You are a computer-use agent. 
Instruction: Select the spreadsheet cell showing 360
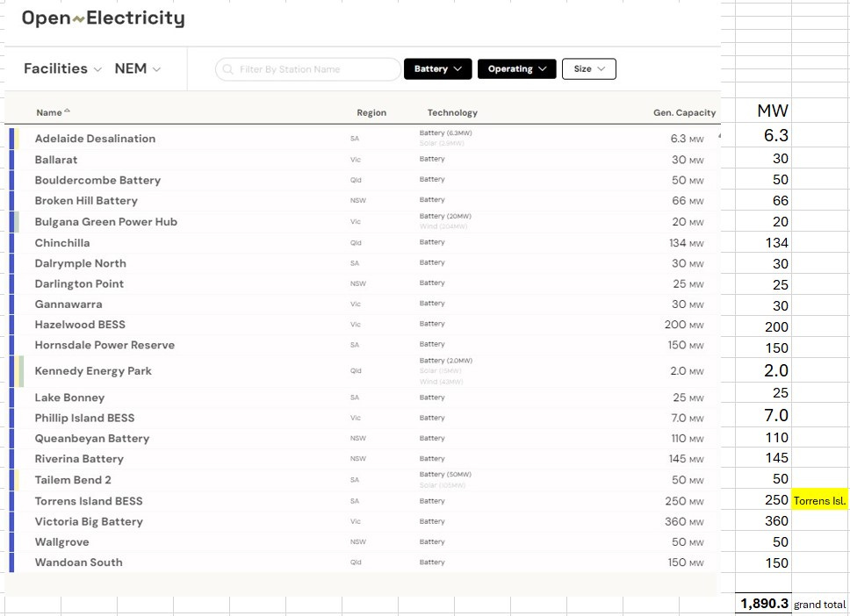[763, 521]
